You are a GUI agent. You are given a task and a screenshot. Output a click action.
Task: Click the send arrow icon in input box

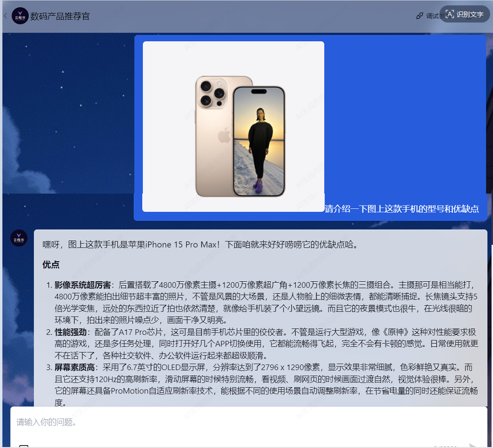[x=472, y=445]
